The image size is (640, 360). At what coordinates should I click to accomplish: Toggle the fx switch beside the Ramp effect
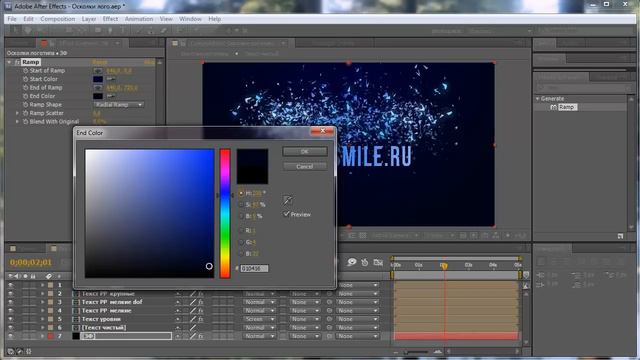pos(17,62)
